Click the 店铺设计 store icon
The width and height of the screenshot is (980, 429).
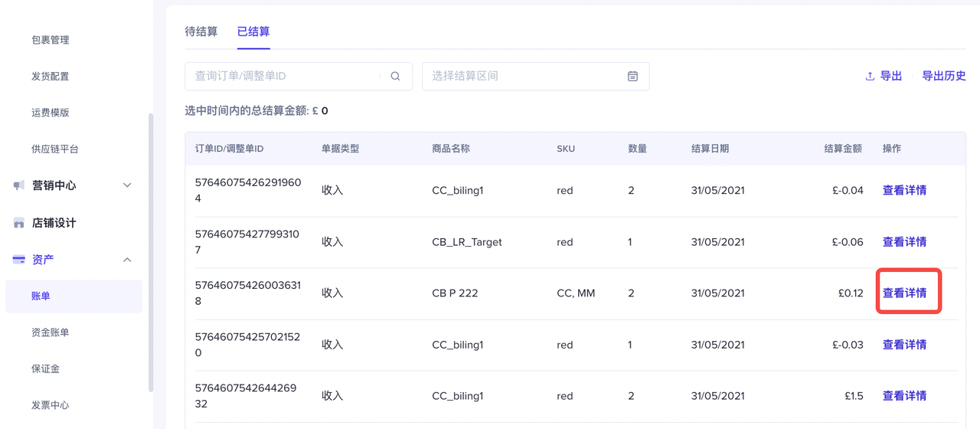click(x=19, y=223)
